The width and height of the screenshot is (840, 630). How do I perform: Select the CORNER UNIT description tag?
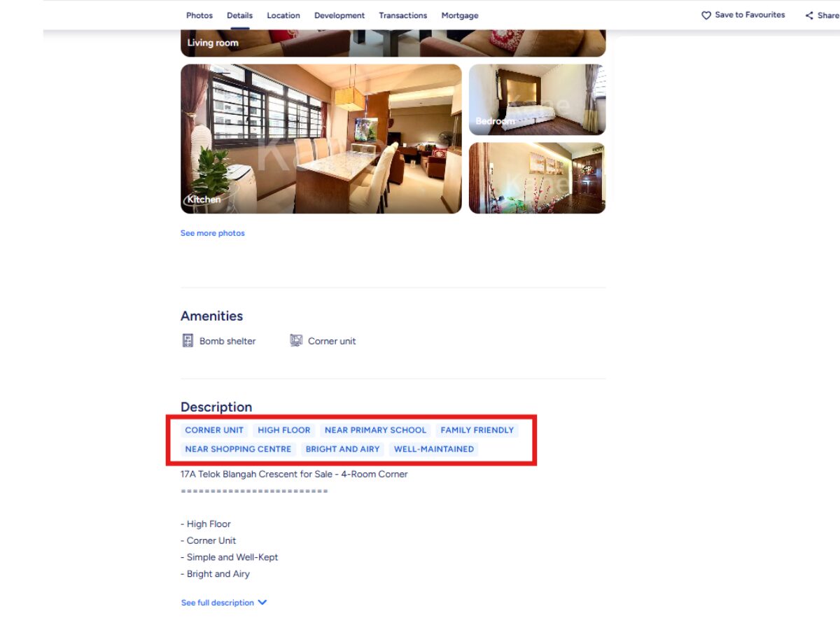(214, 430)
